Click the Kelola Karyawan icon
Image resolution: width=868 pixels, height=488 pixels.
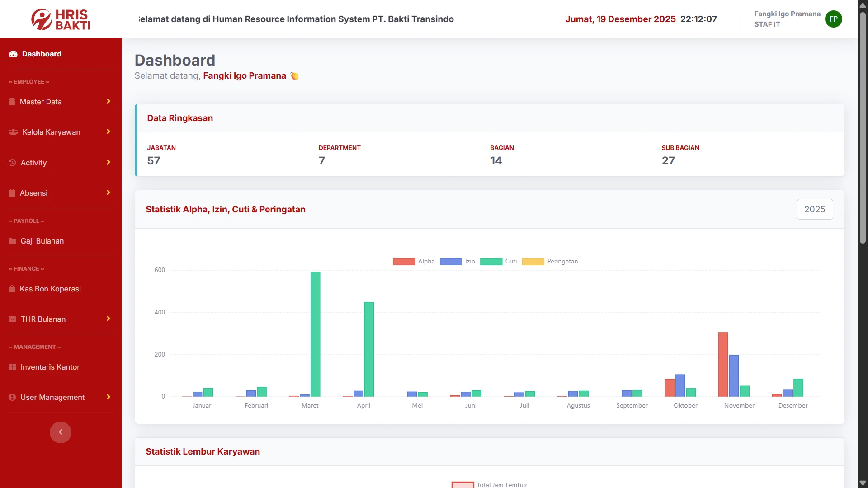click(x=13, y=132)
